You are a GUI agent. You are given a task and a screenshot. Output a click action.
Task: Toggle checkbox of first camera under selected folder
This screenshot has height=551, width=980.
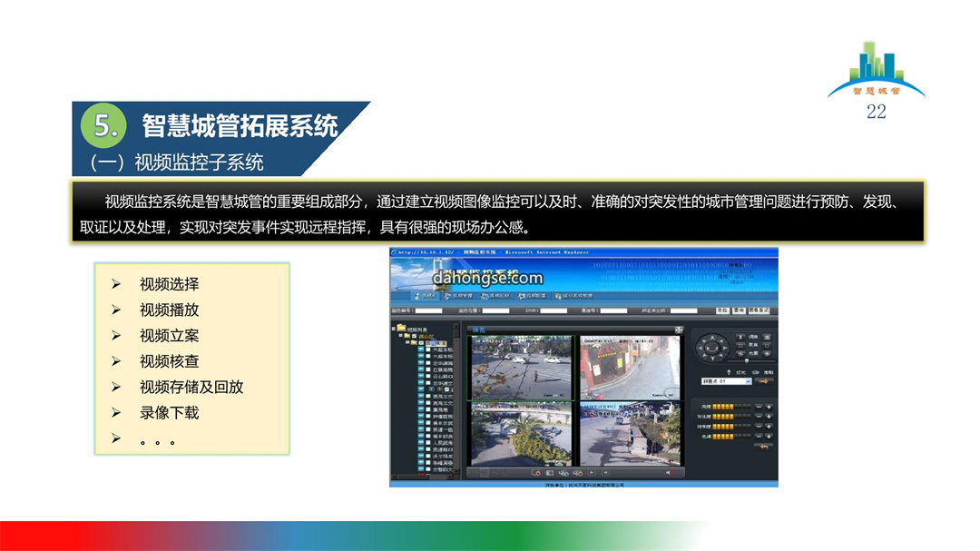428,349
